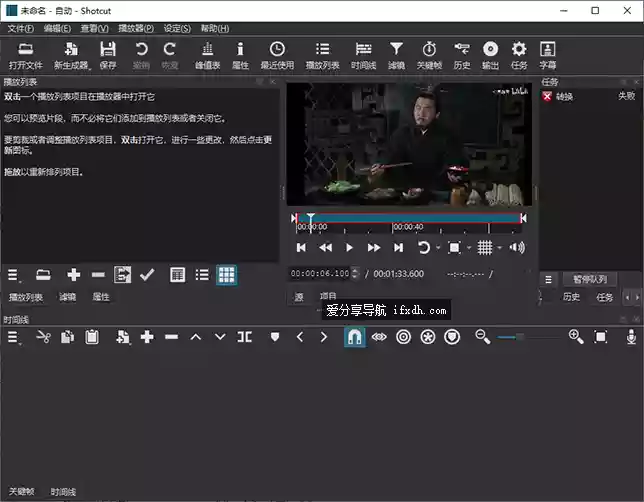644x502 pixels.
Task: Open the 播放器(P) menu
Action: [x=136, y=28]
